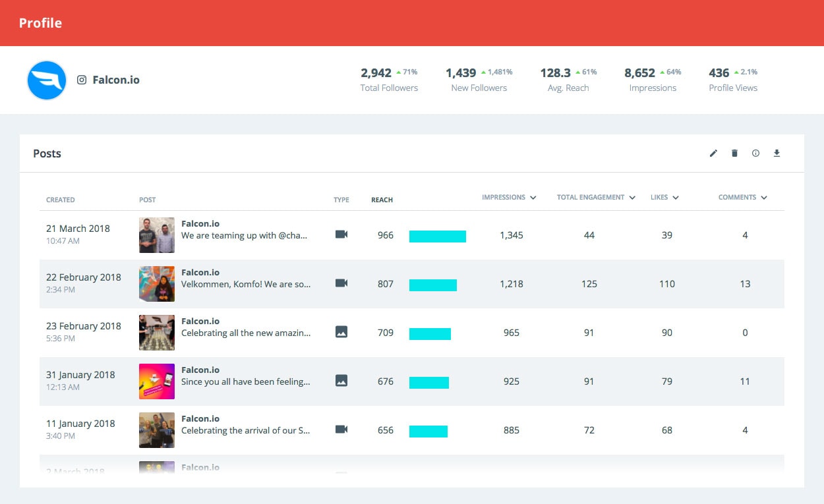Click image type icon for 31 January post
Image resolution: width=824 pixels, height=504 pixels.
click(x=341, y=381)
